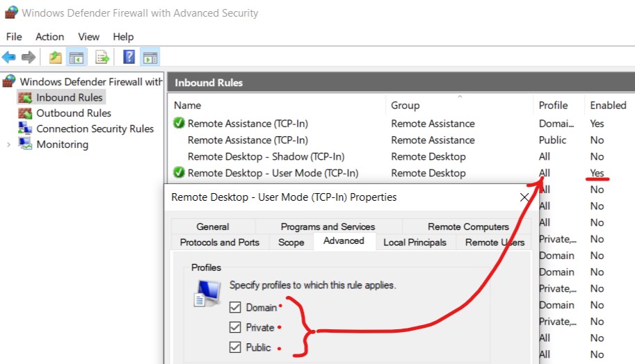
Task: Select Inbound Rules in the tree
Action: pos(70,97)
